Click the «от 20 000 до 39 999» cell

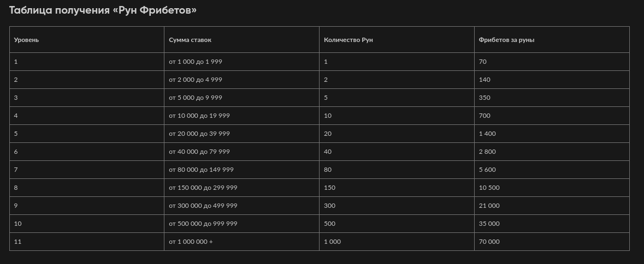199,134
